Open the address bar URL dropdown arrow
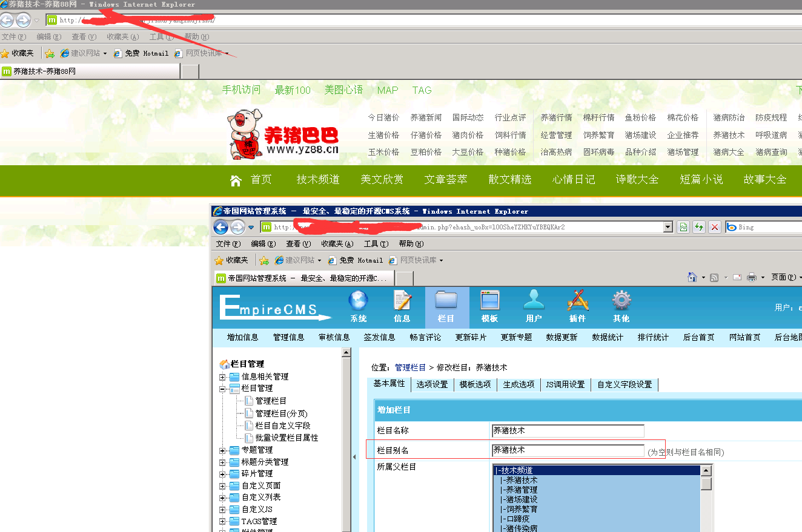 tap(668, 227)
